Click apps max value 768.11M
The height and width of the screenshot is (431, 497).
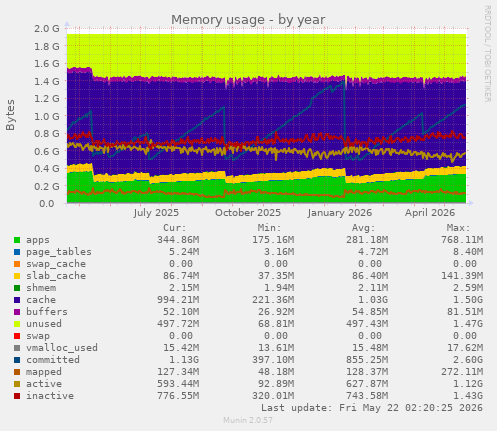tap(462, 240)
